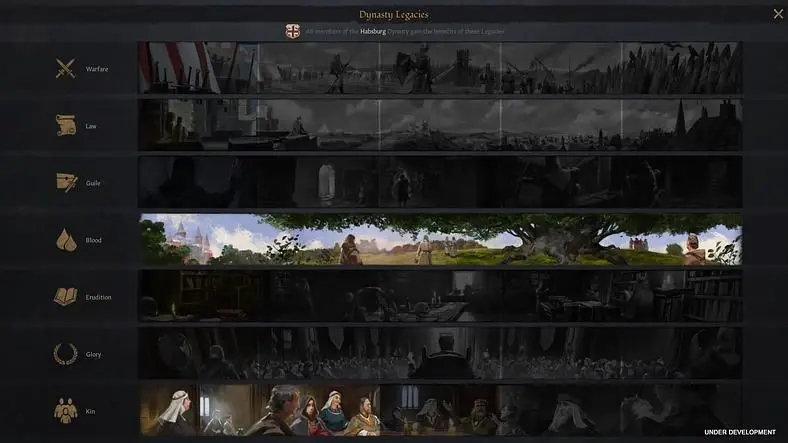Click the laurel wreath Glory icon
Viewport: 788px width, 443px height.
point(66,354)
